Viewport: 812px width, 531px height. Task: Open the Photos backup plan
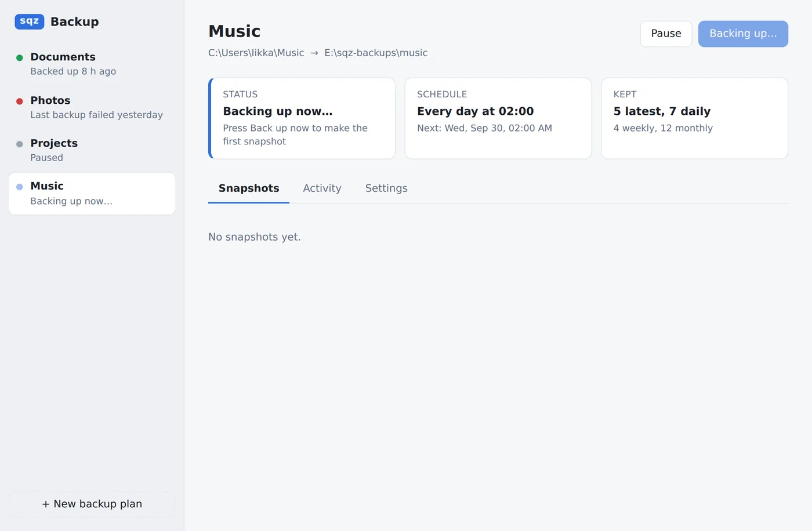click(92, 107)
